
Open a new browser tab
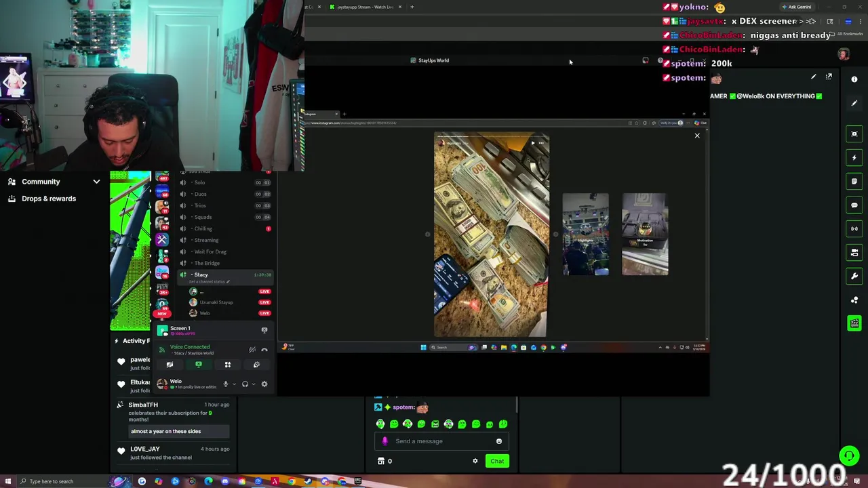pyautogui.click(x=412, y=7)
